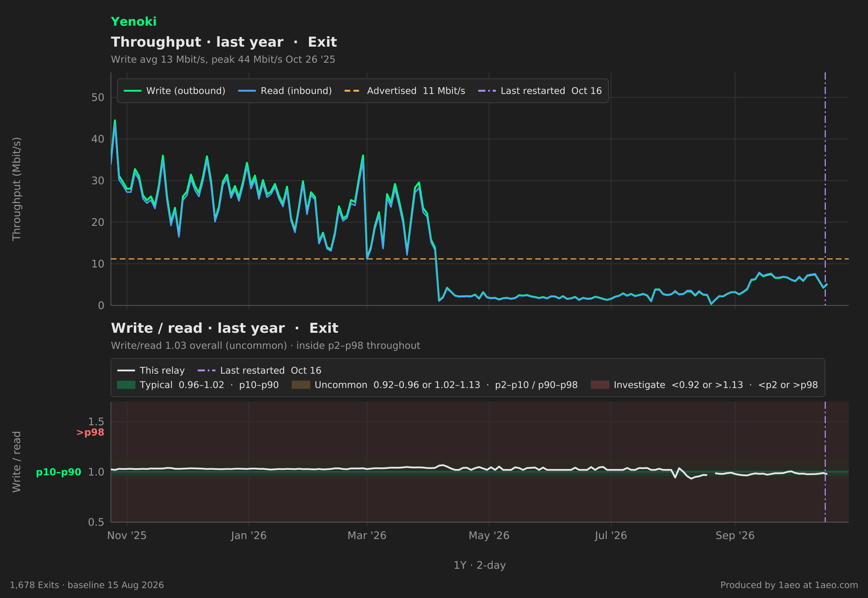The width and height of the screenshot is (868, 598).
Task: Click the Write / read last year title
Action: click(x=225, y=328)
